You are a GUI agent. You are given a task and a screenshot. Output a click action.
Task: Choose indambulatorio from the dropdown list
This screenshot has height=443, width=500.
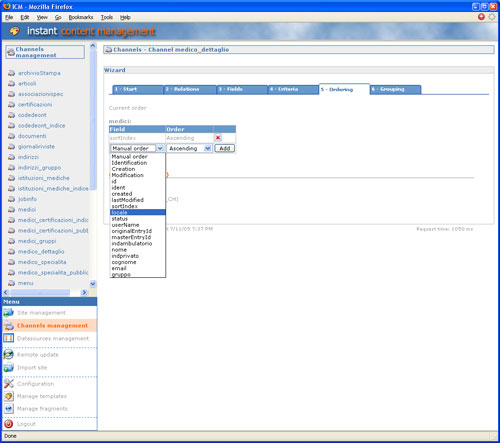click(x=138, y=244)
